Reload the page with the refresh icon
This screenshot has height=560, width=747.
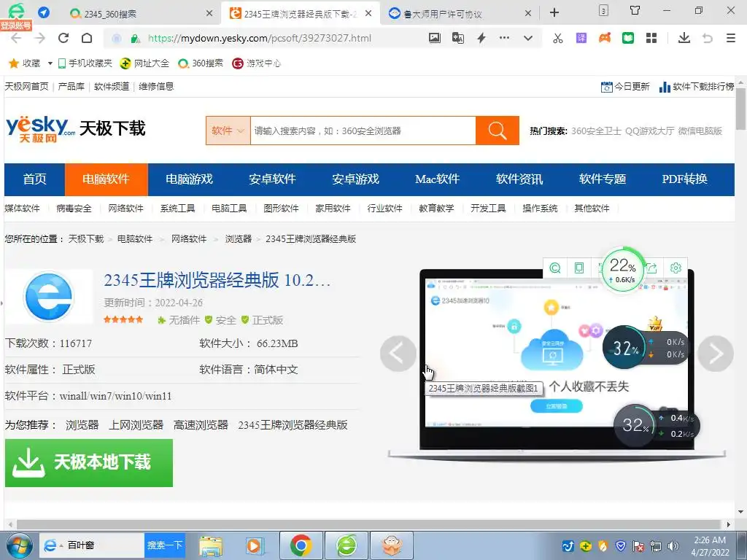click(63, 38)
